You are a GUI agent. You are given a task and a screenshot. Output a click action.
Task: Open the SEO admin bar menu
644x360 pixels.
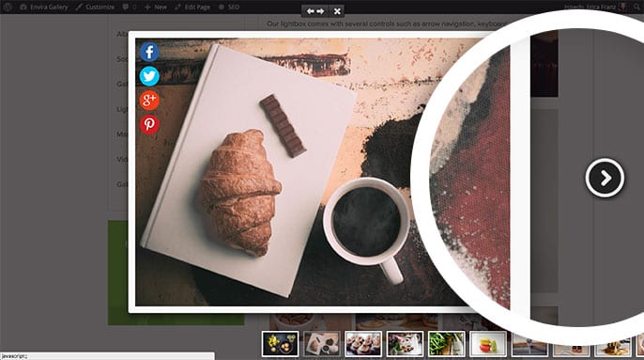(229, 7)
